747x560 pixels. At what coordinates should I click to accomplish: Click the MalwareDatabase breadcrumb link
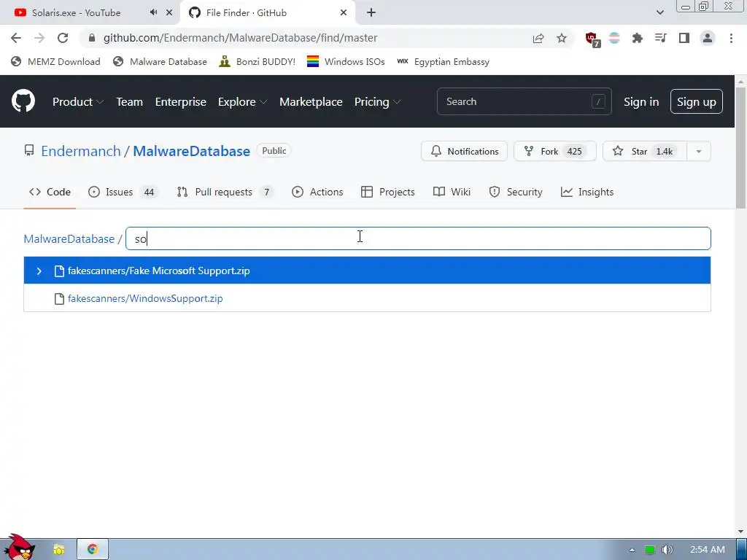click(x=69, y=238)
